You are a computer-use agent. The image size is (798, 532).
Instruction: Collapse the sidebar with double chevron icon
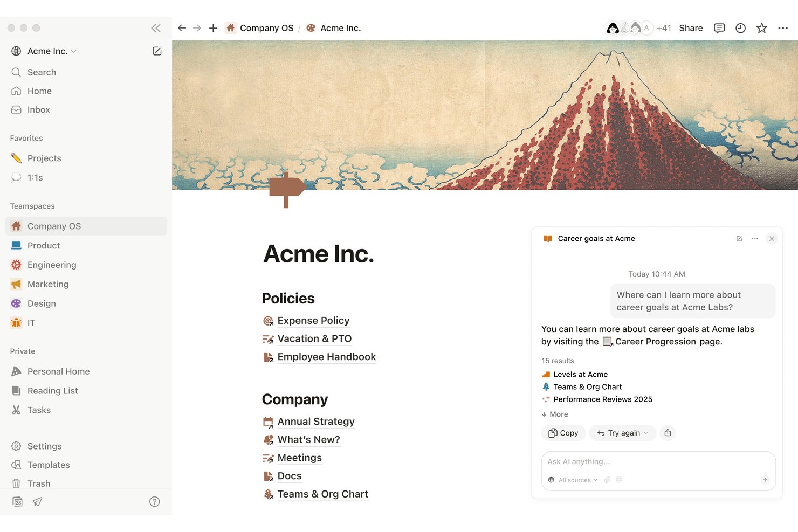(156, 28)
